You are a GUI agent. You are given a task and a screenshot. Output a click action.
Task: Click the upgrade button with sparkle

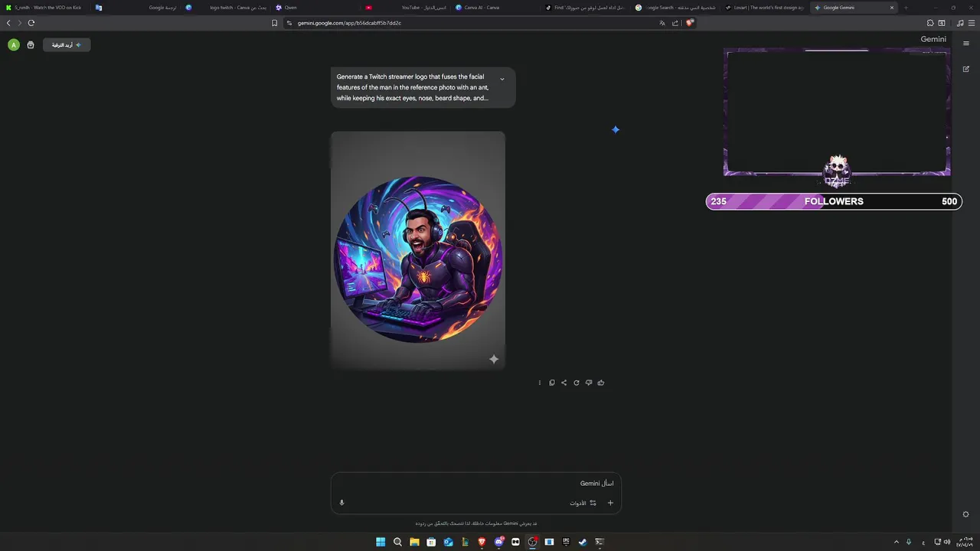[x=67, y=45]
